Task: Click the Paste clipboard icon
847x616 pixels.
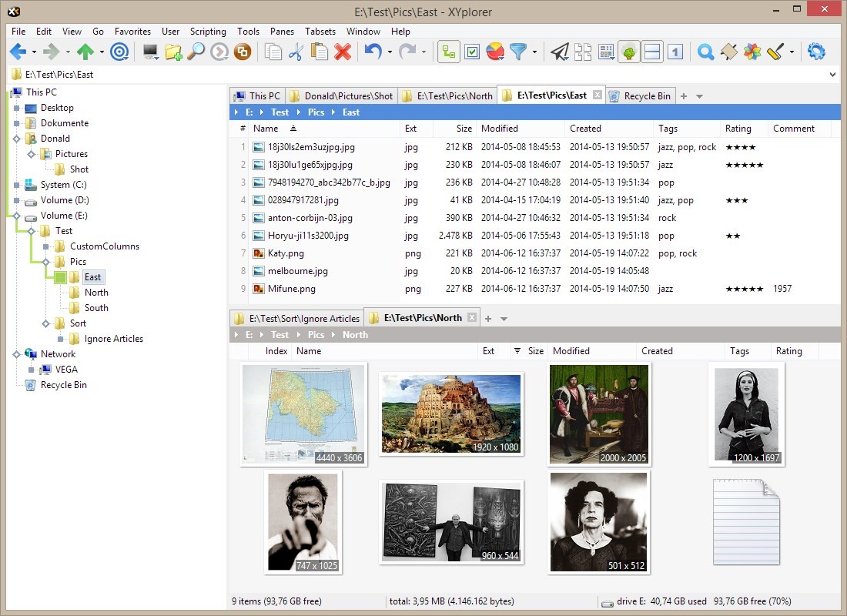Action: 320,52
